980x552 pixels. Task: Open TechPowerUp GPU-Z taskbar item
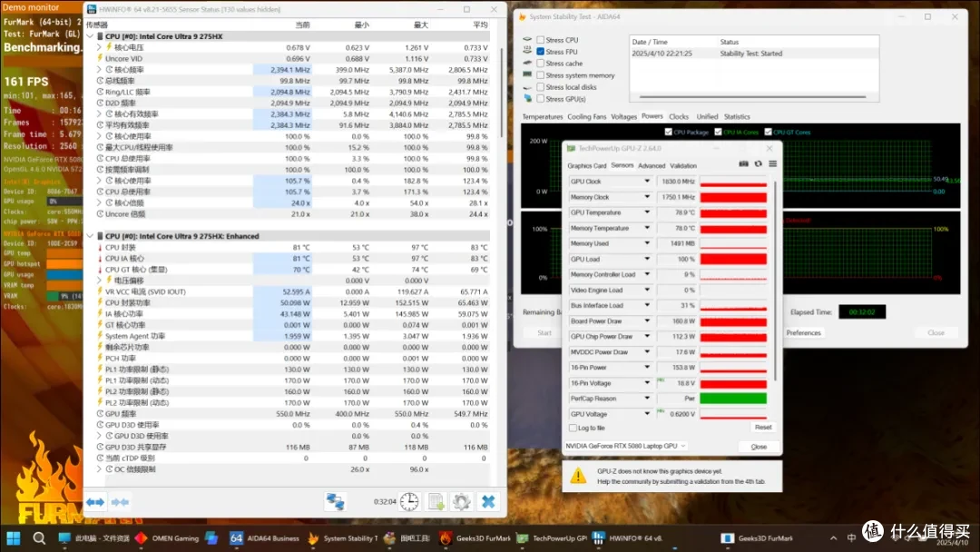pyautogui.click(x=552, y=538)
